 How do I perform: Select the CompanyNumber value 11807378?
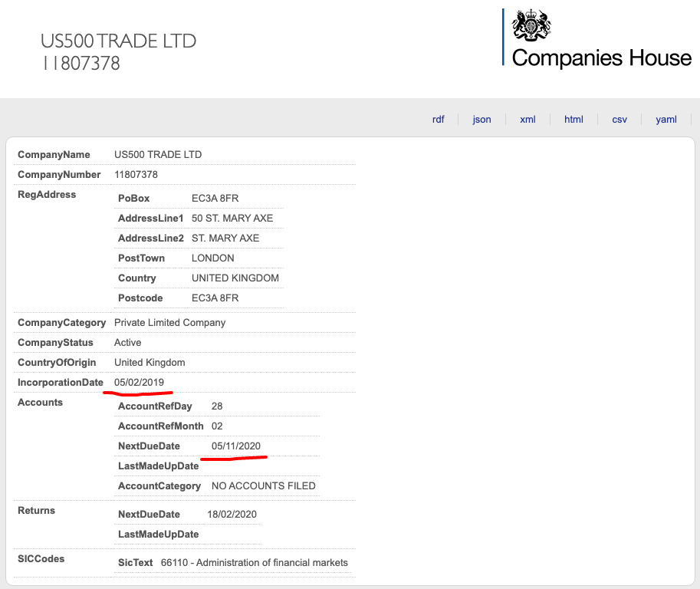pos(136,175)
